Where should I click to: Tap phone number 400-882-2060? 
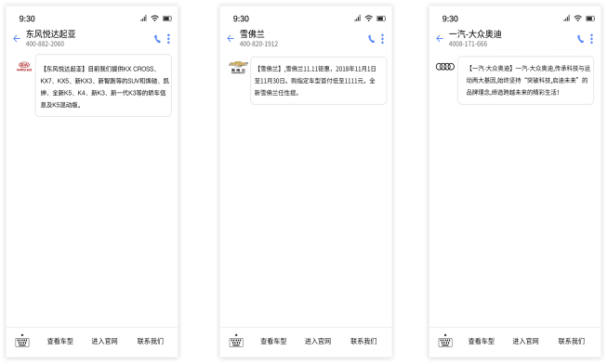[x=45, y=44]
